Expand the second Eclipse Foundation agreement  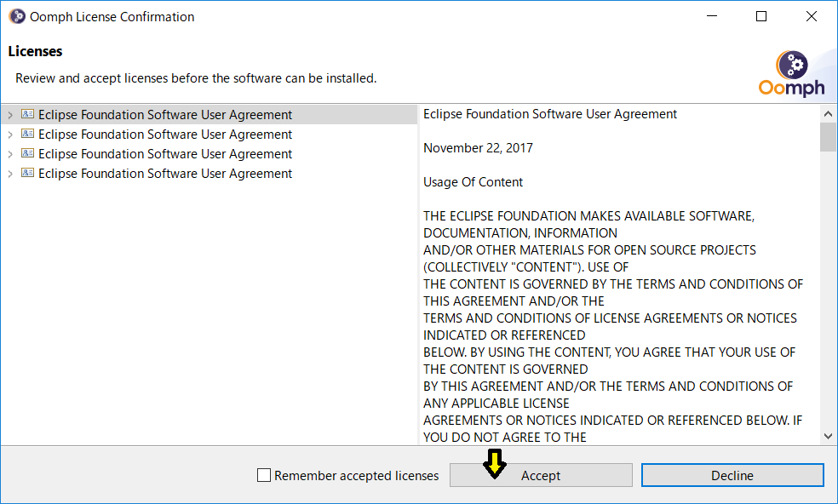pyautogui.click(x=10, y=135)
